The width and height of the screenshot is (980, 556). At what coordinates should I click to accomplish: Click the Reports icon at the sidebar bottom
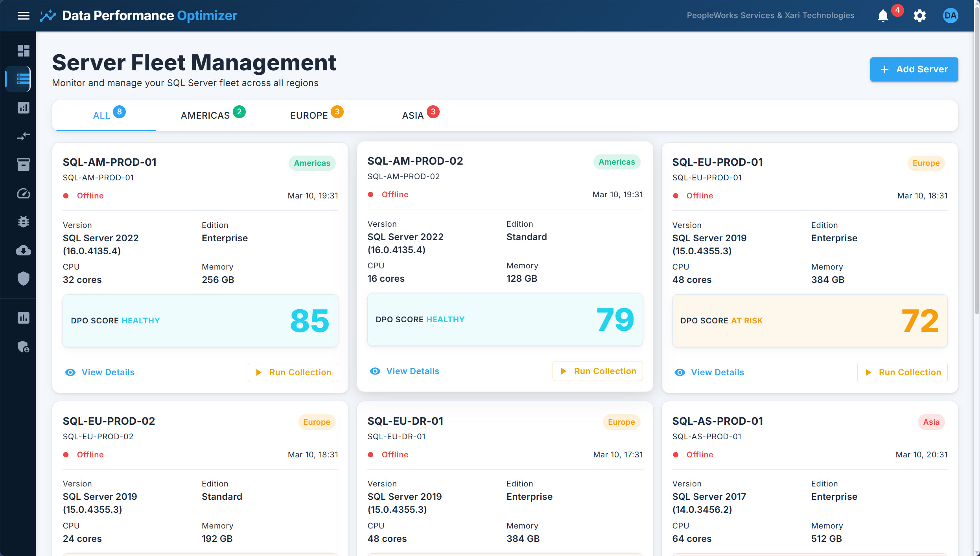[x=23, y=318]
